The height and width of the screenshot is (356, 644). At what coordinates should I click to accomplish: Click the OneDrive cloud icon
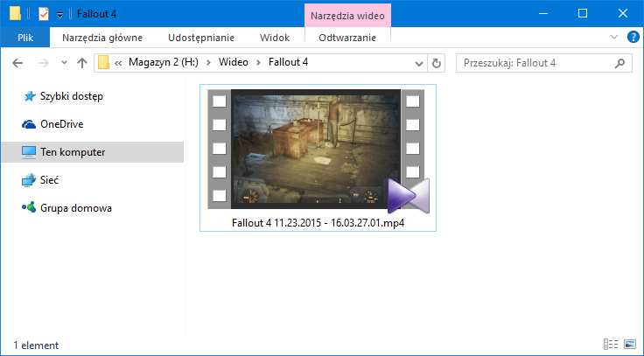(x=29, y=124)
